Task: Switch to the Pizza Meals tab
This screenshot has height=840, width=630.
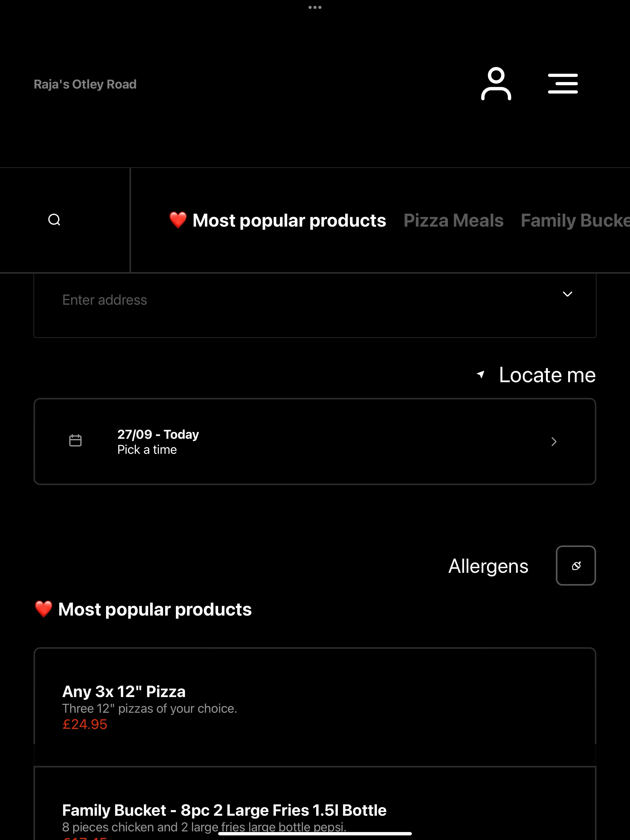Action: pos(453,220)
